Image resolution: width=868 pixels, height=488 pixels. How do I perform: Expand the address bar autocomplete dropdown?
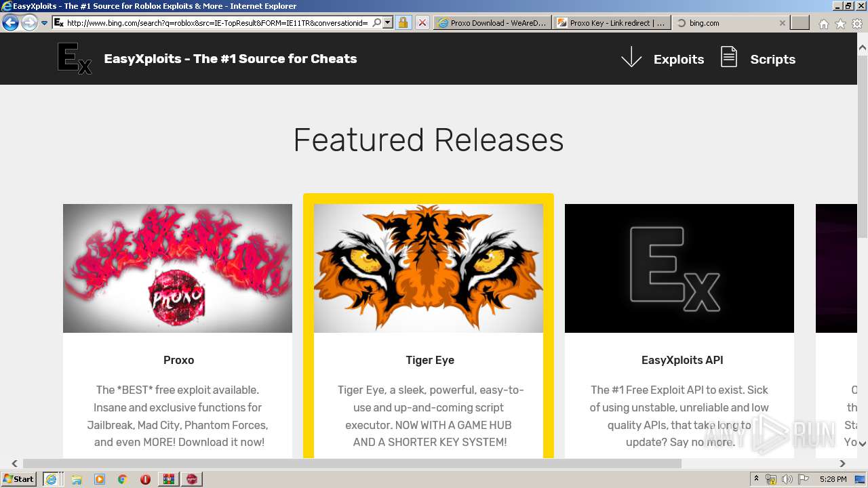[x=388, y=22]
